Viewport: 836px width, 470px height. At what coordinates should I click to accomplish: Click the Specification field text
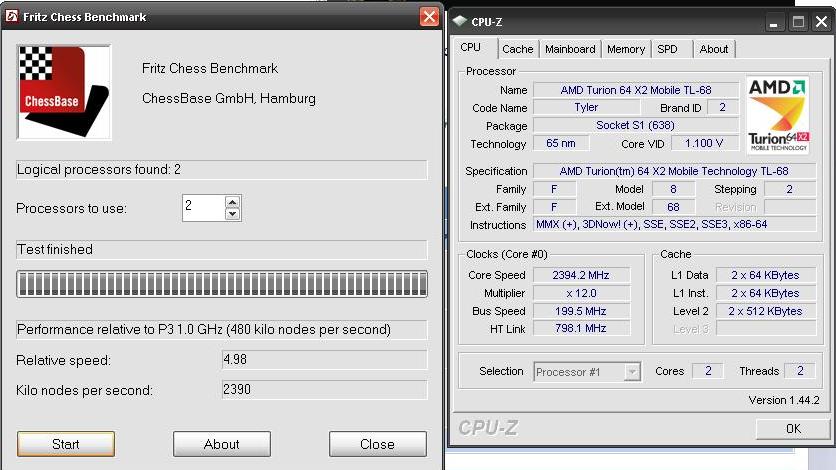pyautogui.click(x=674, y=171)
